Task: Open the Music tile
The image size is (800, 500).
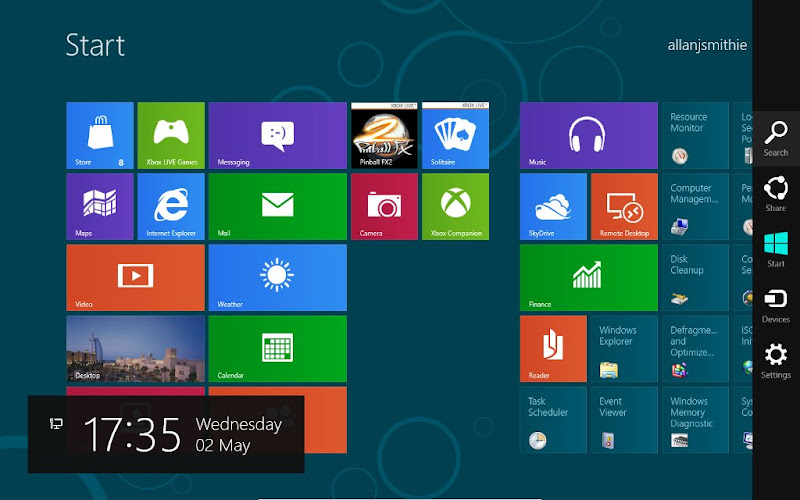Action: pyautogui.click(x=589, y=135)
